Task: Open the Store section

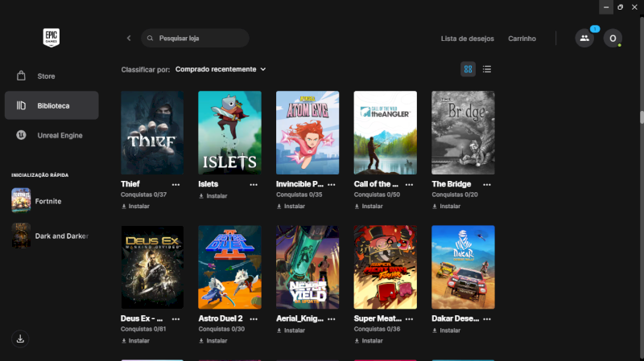Action: click(x=46, y=76)
